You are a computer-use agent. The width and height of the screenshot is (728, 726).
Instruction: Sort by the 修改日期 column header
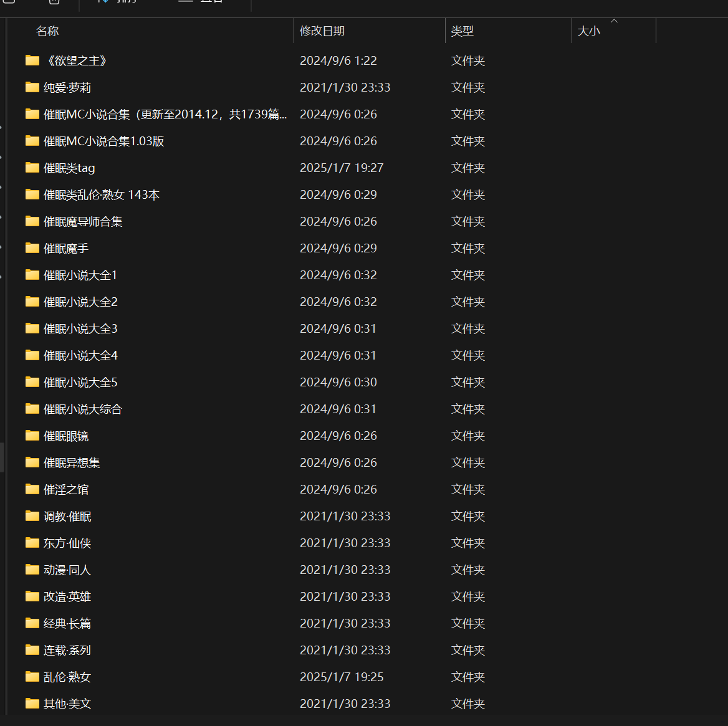322,31
